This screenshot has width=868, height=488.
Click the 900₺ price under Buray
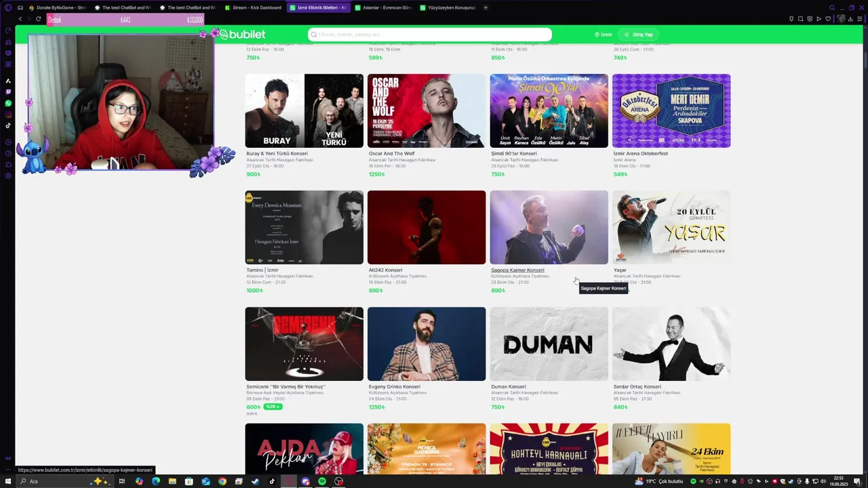[253, 174]
